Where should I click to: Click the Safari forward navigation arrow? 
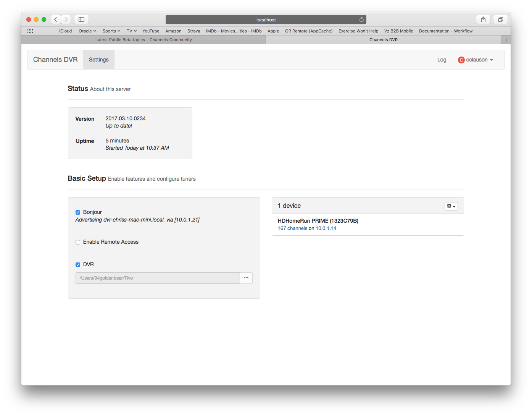[66, 19]
